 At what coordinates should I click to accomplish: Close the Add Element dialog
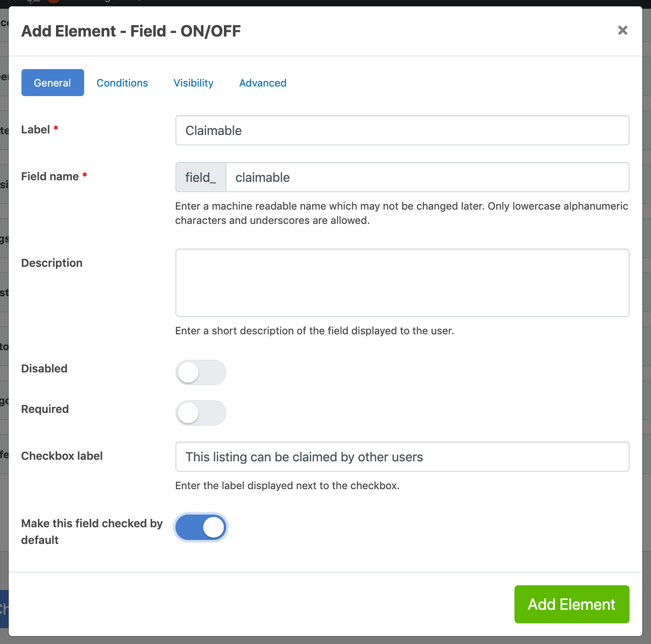tap(622, 30)
